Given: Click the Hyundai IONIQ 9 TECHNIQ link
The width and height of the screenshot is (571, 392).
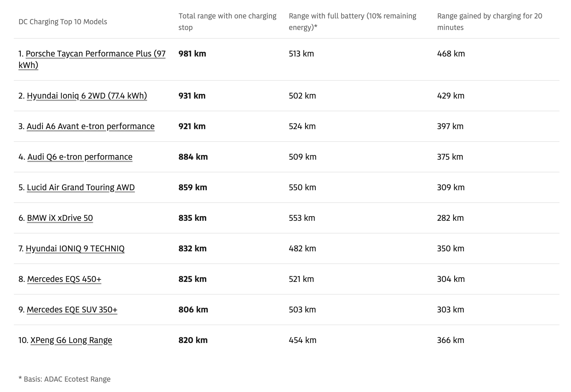Looking at the screenshot, I should [75, 248].
